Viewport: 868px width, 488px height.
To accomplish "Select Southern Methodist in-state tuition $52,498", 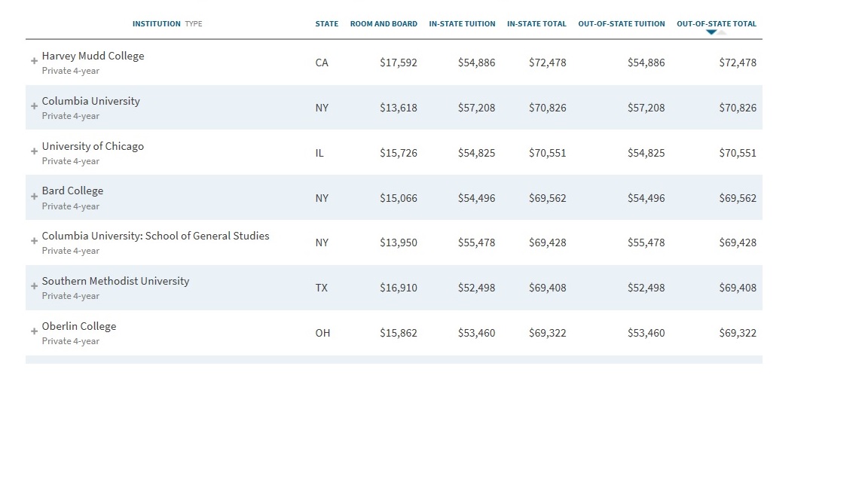I will 477,288.
